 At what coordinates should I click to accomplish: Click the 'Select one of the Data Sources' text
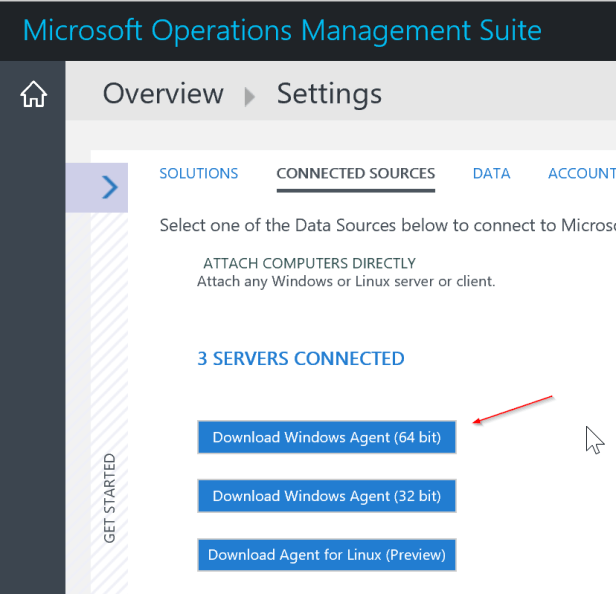coord(386,225)
